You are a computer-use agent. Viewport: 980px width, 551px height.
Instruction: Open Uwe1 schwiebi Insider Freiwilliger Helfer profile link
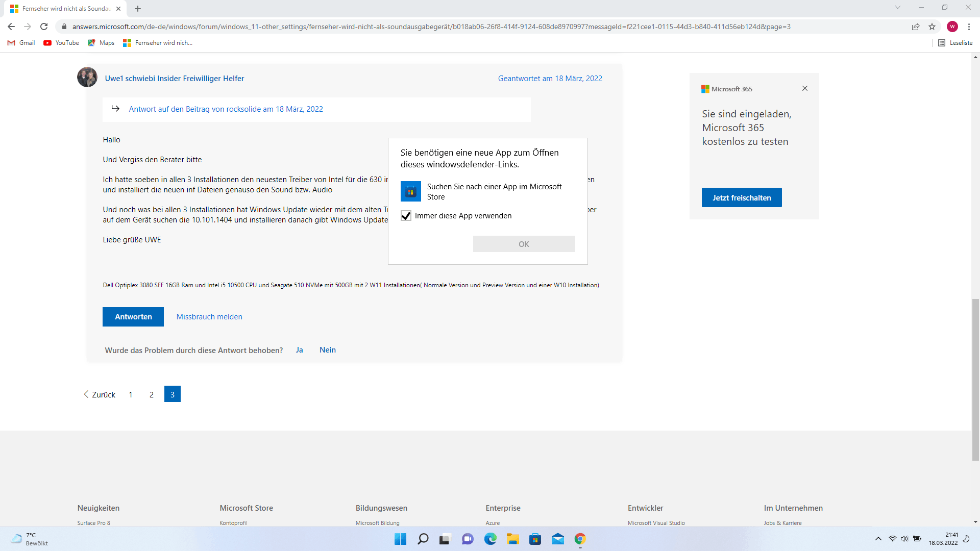175,78
